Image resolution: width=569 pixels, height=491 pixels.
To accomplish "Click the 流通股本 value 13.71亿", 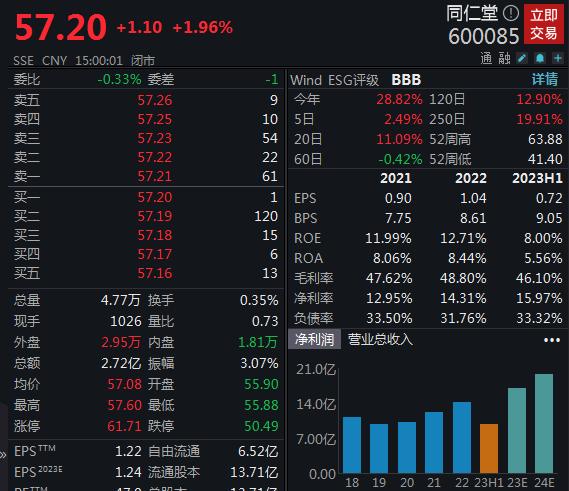I will 254,472.
